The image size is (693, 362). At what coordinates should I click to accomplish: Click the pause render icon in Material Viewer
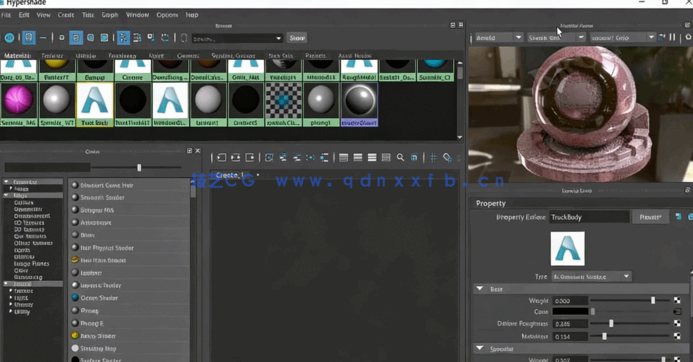click(673, 38)
